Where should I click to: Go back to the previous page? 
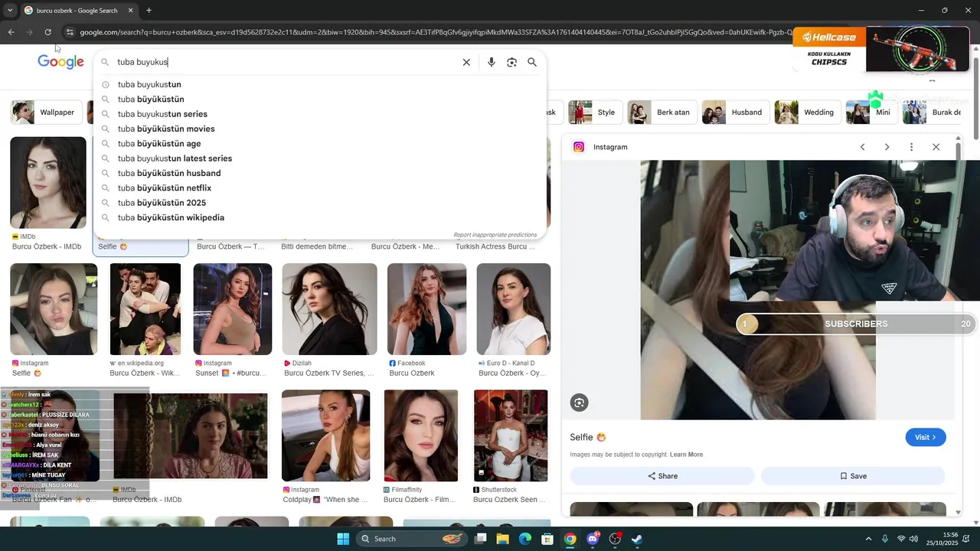[x=11, y=32]
